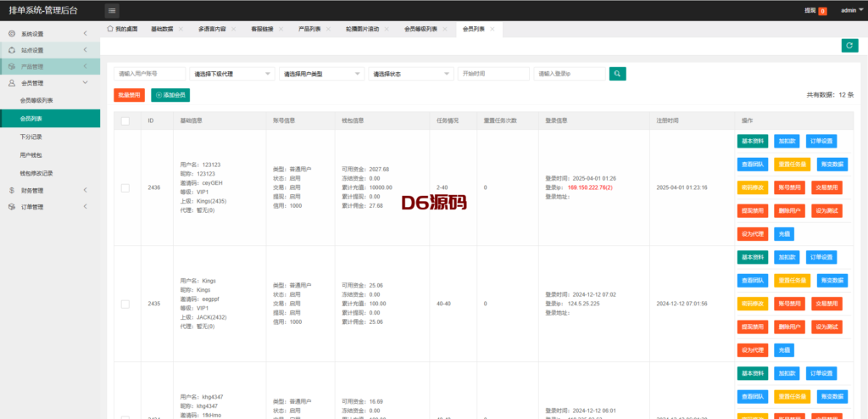This screenshot has height=419, width=868.
Task: Click 账号禁用 for member 2436
Action: tap(789, 188)
